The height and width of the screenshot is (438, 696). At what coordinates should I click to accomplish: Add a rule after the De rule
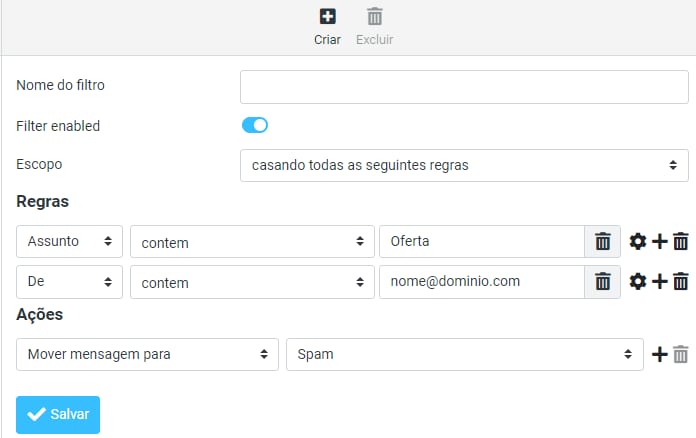tap(660, 282)
